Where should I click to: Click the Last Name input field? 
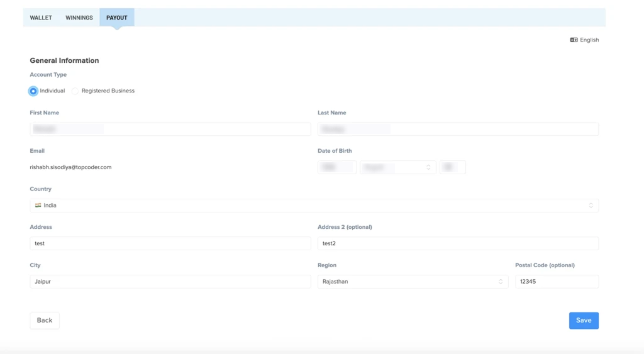[x=458, y=129]
